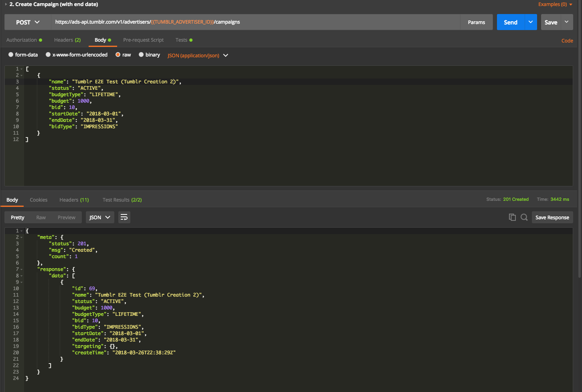Click the request URL input field

256,22
